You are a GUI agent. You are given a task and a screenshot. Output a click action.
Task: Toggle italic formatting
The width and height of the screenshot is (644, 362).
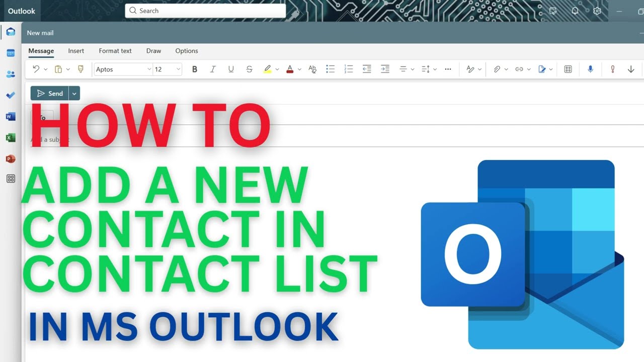pyautogui.click(x=213, y=69)
